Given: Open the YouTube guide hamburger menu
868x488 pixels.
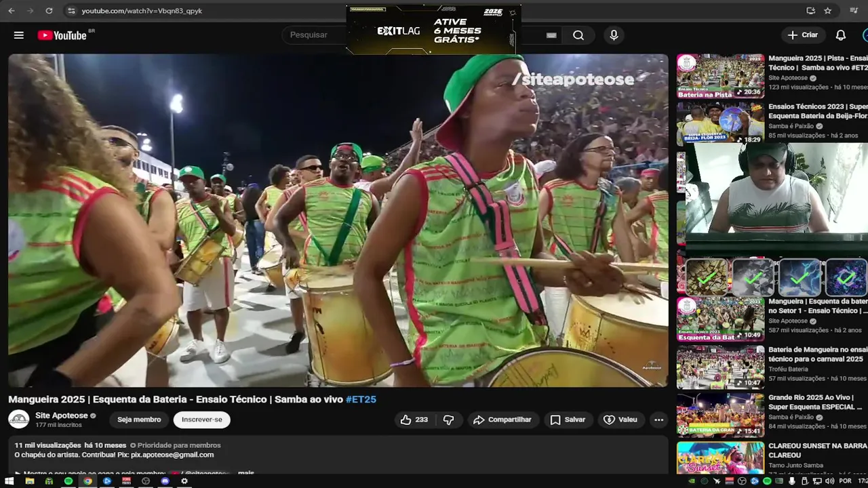Looking at the screenshot, I should (x=19, y=35).
